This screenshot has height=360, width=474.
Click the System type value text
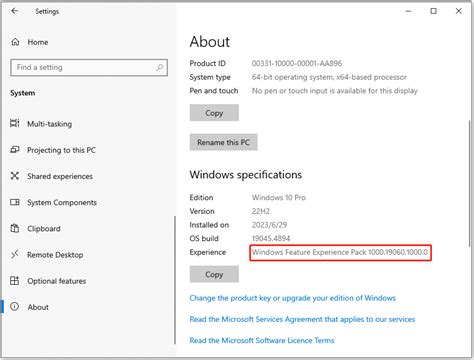(x=329, y=77)
